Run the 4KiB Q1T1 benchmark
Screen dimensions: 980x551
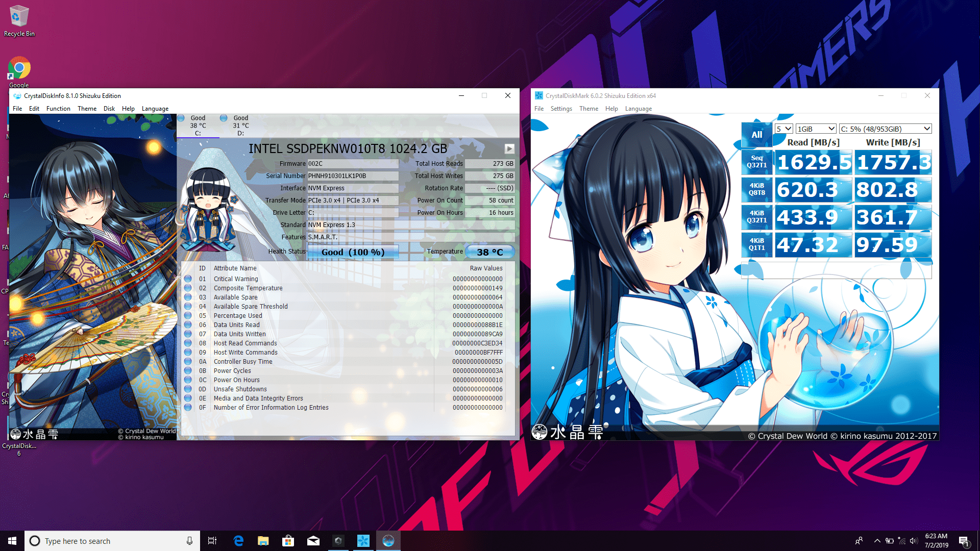[757, 244]
